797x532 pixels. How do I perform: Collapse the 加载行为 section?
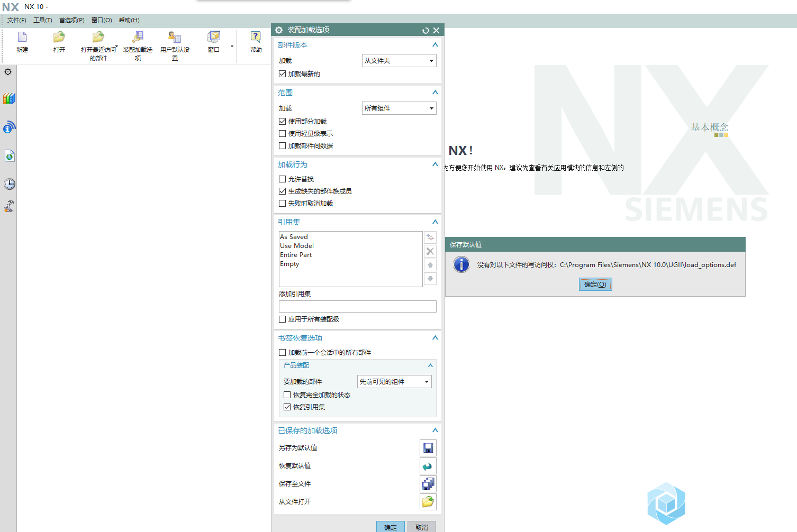coord(435,164)
